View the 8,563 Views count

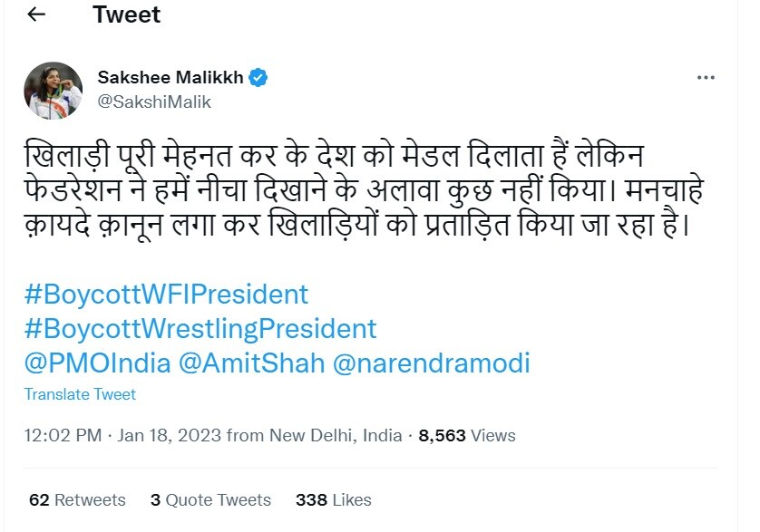click(x=467, y=436)
